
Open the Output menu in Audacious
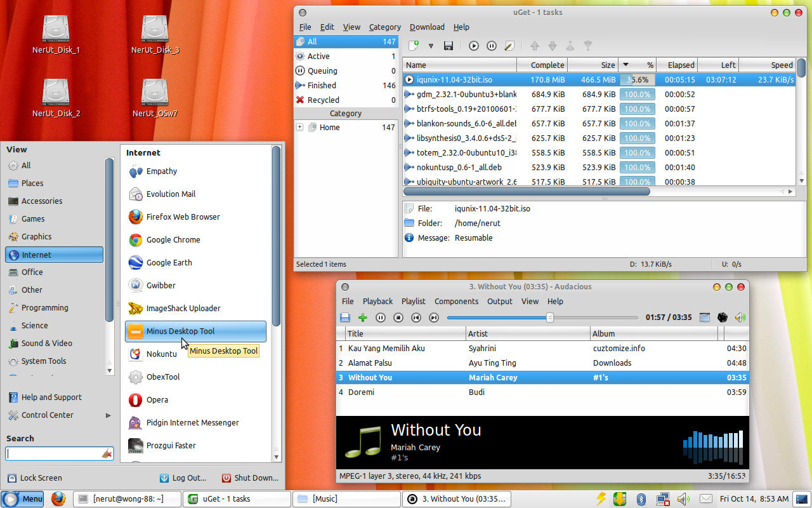point(499,301)
